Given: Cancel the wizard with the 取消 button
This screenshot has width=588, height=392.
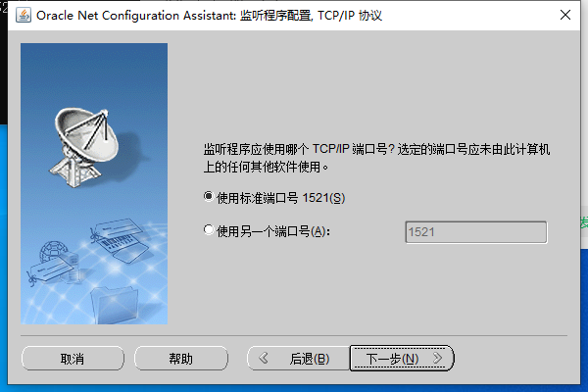Looking at the screenshot, I should click(73, 359).
